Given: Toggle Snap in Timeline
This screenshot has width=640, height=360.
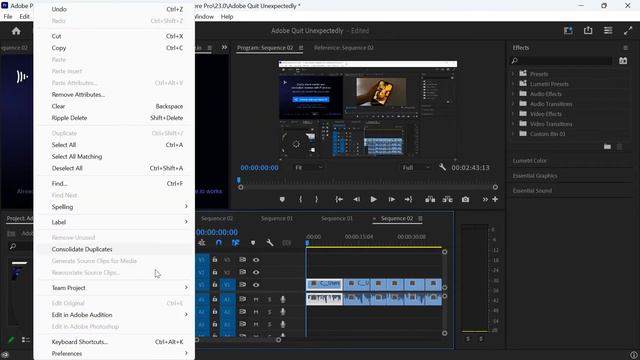Looking at the screenshot, I should tap(219, 243).
